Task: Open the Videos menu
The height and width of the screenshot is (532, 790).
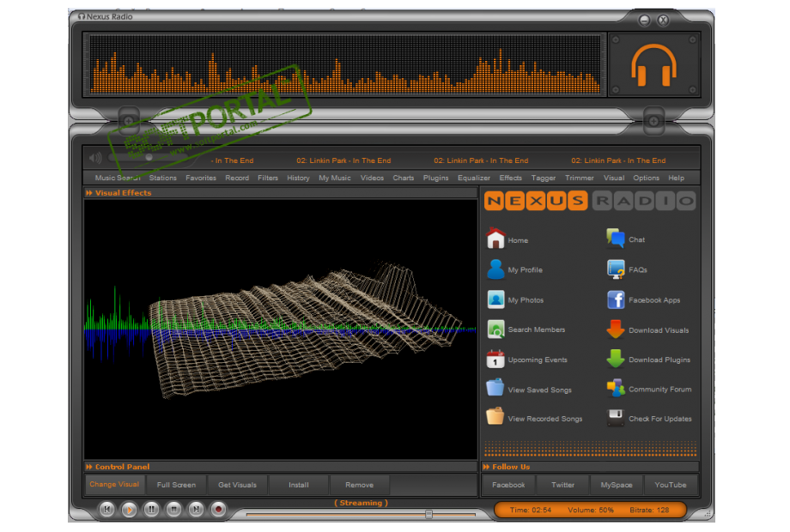Action: (372, 178)
